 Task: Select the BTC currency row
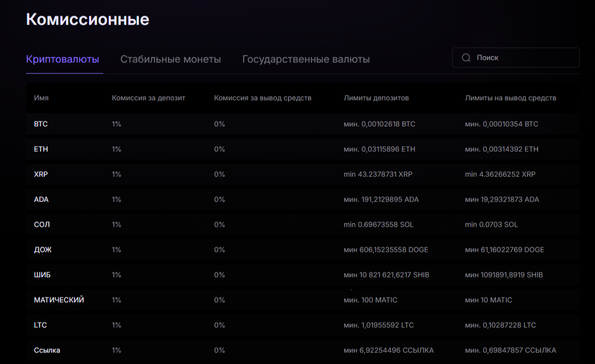point(40,124)
